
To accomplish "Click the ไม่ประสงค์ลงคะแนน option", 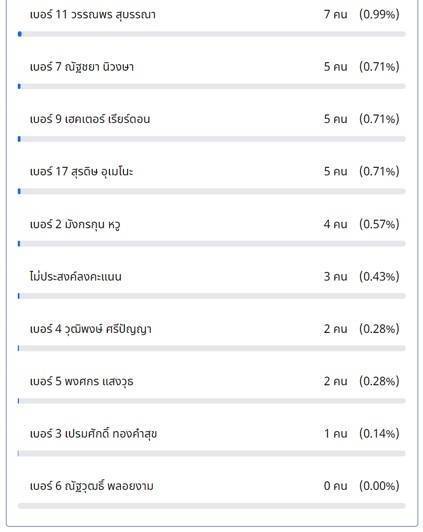I will pyautogui.click(x=75, y=276).
